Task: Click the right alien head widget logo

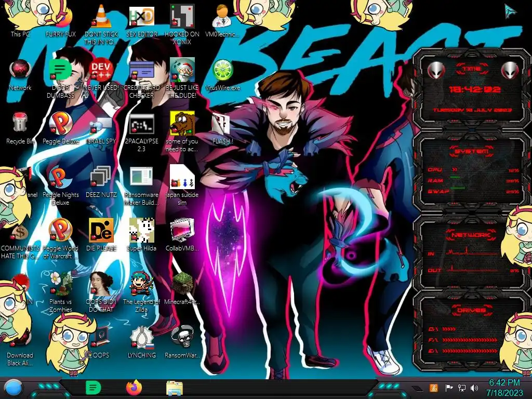Action: (x=510, y=70)
